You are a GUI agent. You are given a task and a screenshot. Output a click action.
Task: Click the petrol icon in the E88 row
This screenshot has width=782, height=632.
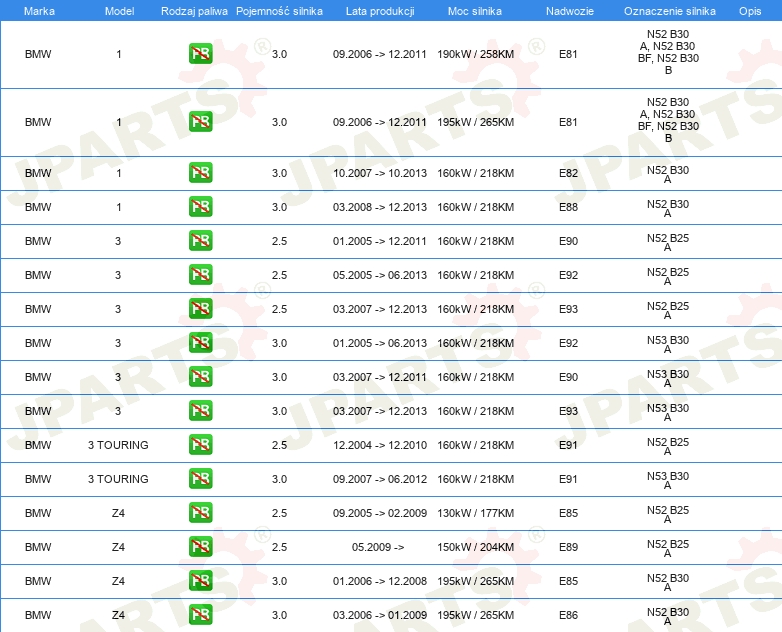[x=200, y=207]
